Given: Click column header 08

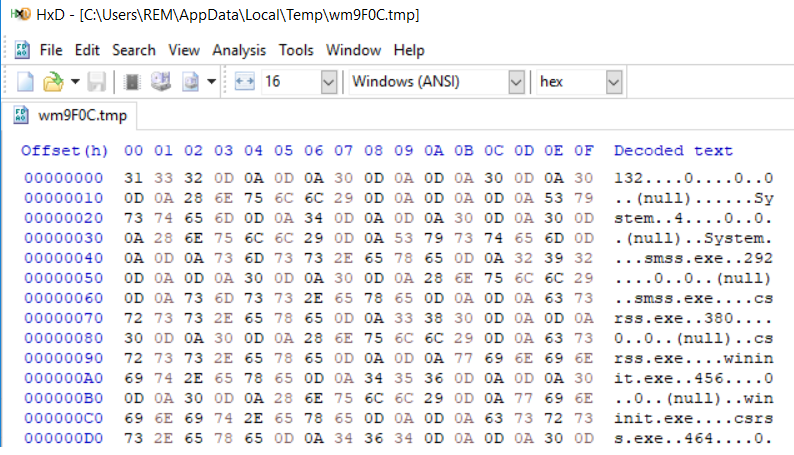Looking at the screenshot, I should [374, 150].
